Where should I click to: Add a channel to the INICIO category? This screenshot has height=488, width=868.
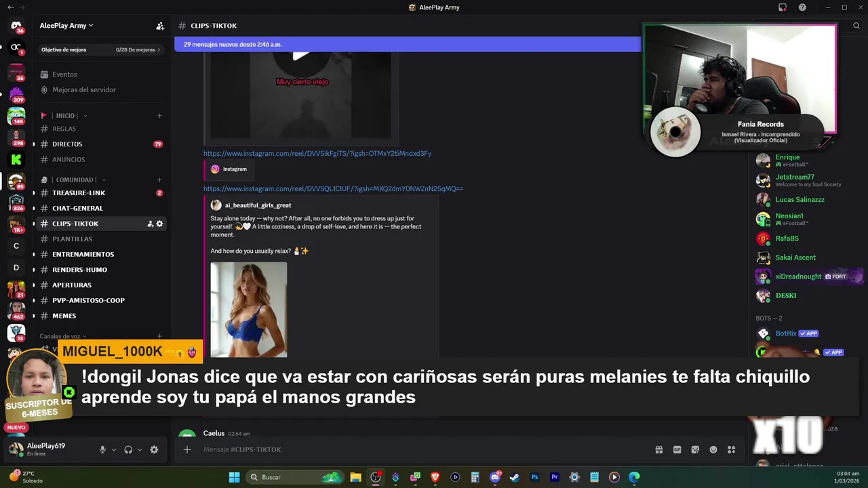159,116
